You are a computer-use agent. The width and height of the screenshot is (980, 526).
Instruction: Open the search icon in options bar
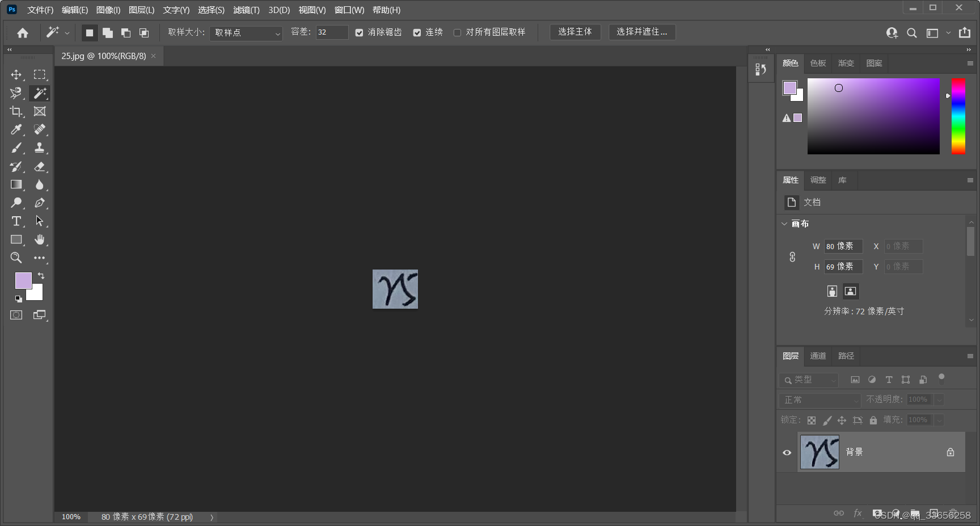[x=911, y=33]
